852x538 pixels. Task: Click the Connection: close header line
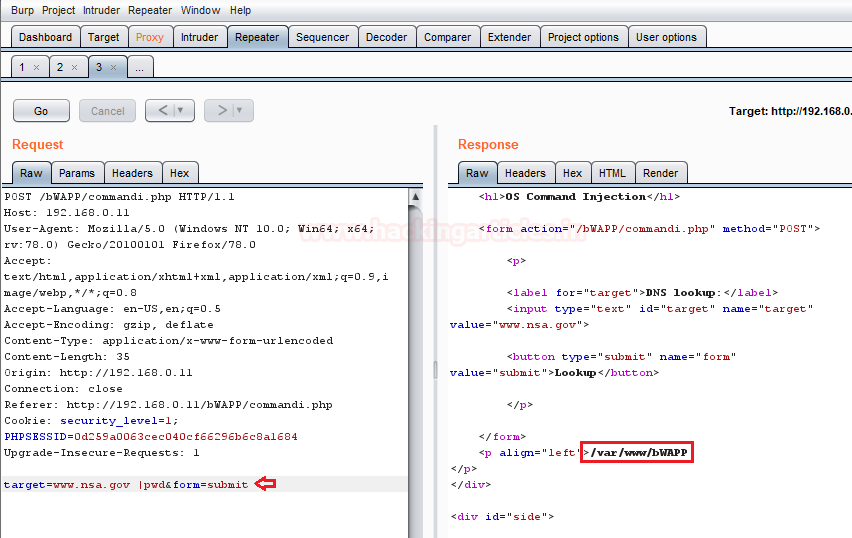pyautogui.click(x=63, y=389)
